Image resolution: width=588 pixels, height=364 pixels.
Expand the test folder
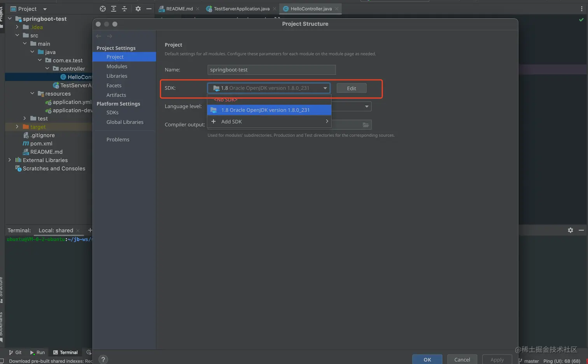click(x=24, y=118)
